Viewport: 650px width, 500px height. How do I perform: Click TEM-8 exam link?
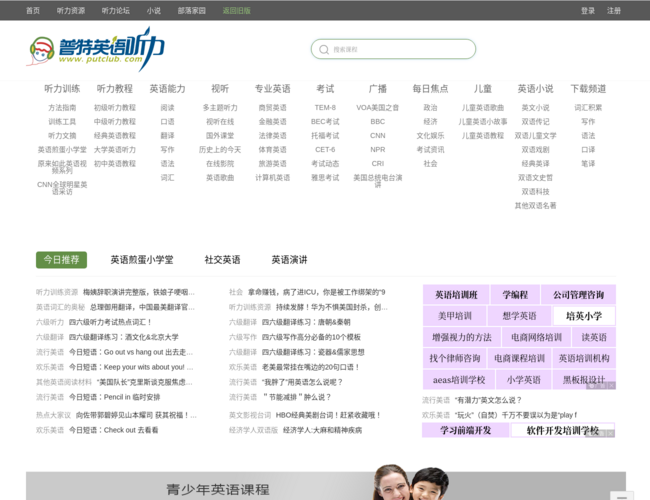pyautogui.click(x=325, y=108)
